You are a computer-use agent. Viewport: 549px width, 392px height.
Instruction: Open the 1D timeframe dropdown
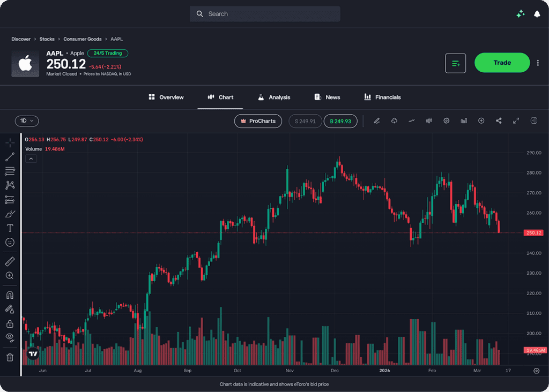(x=27, y=121)
